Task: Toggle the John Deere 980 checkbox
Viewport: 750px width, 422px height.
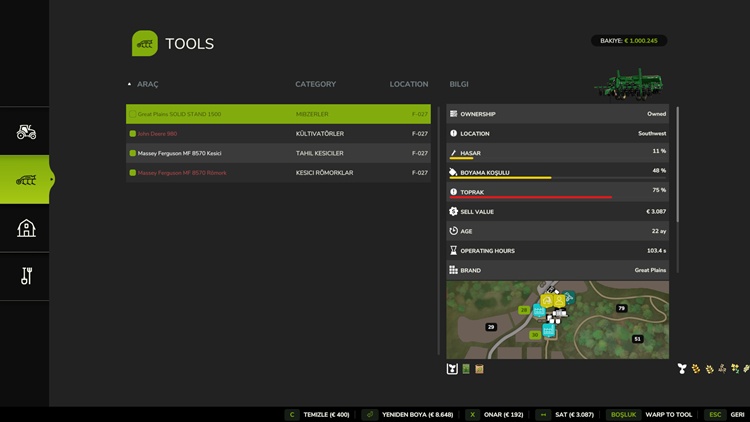Action: pyautogui.click(x=132, y=134)
